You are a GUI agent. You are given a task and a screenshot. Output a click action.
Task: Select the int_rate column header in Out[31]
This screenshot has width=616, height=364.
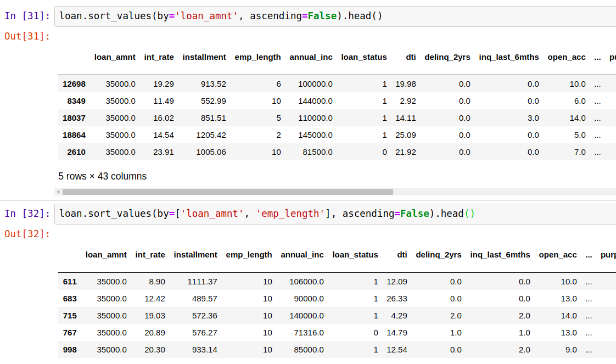159,57
